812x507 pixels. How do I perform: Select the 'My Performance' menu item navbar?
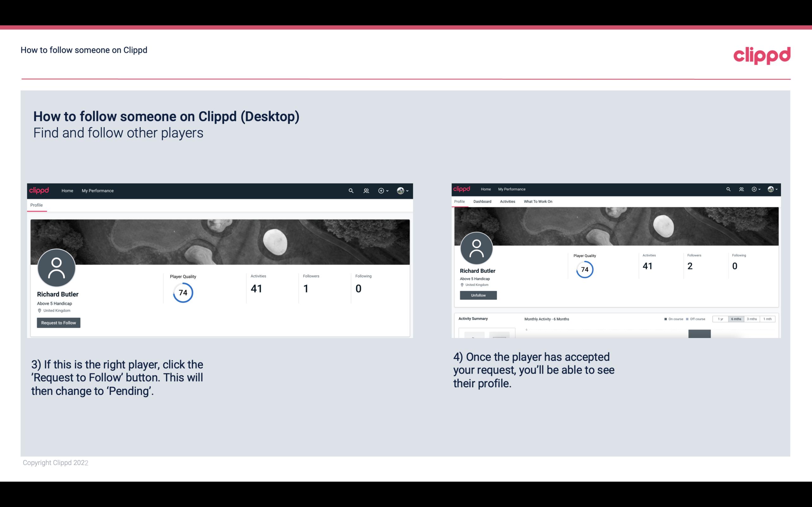click(x=97, y=190)
